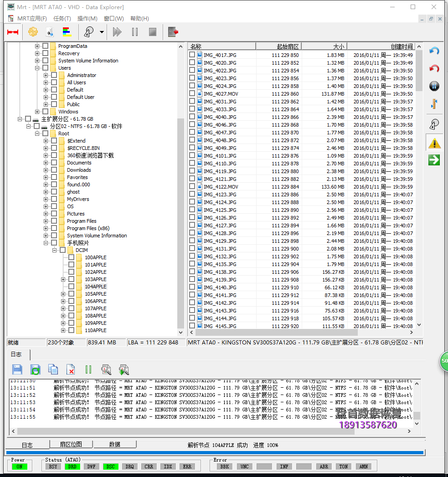The height and width of the screenshot is (477, 448).
Task: Expand the 105APPLE folder node
Action: click(x=63, y=294)
